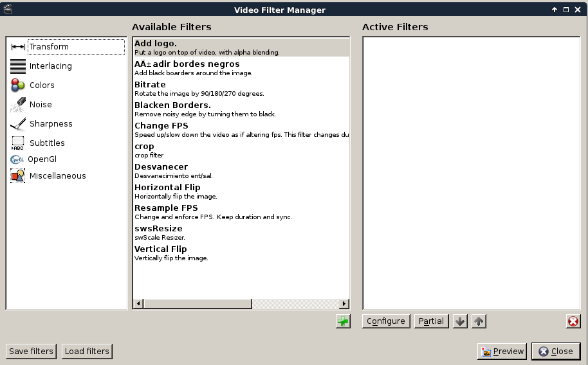Move active filter down with arrow button

[x=460, y=321]
